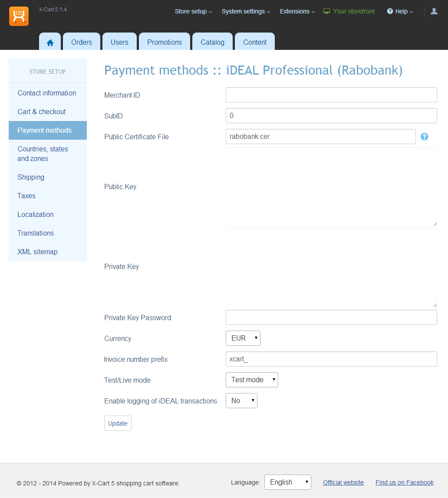The width and height of the screenshot is (448, 498).
Task: Open the home tab house icon
Action: 50,43
